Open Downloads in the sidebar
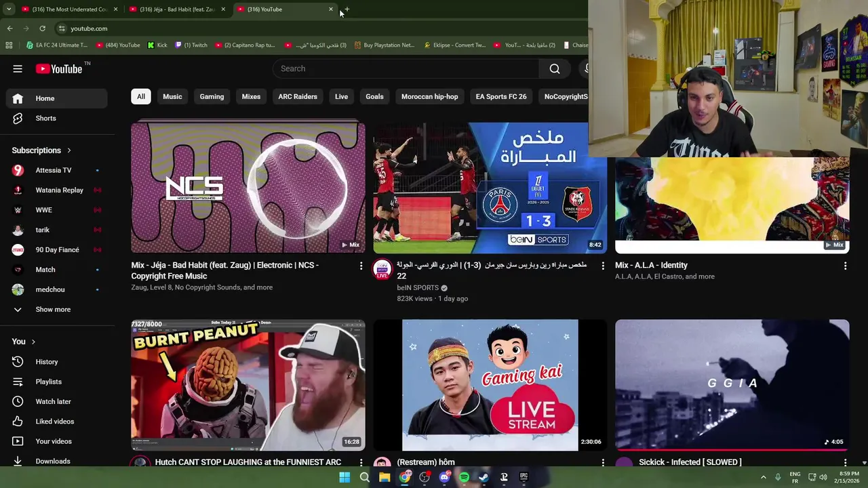This screenshot has height=488, width=868. 57,461
